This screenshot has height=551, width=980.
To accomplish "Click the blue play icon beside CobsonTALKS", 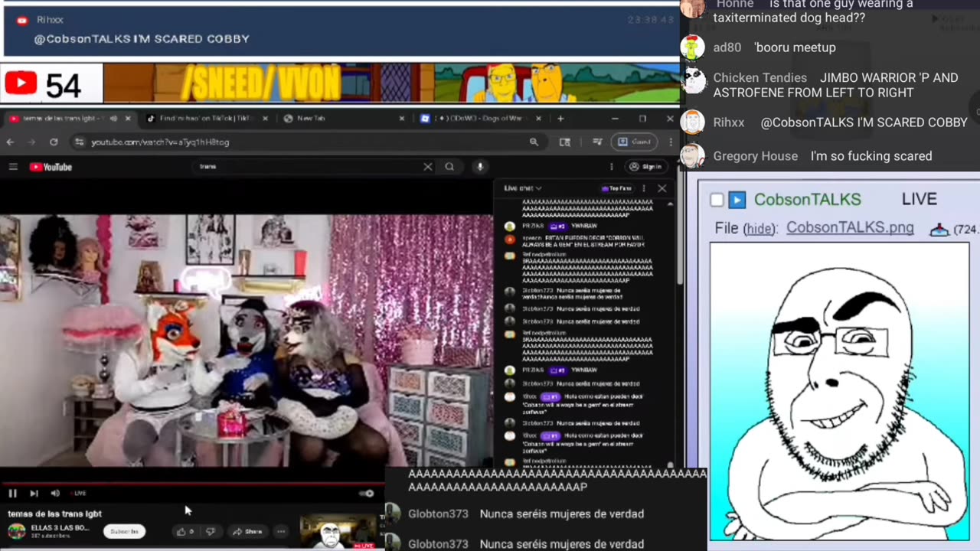I will coord(737,200).
